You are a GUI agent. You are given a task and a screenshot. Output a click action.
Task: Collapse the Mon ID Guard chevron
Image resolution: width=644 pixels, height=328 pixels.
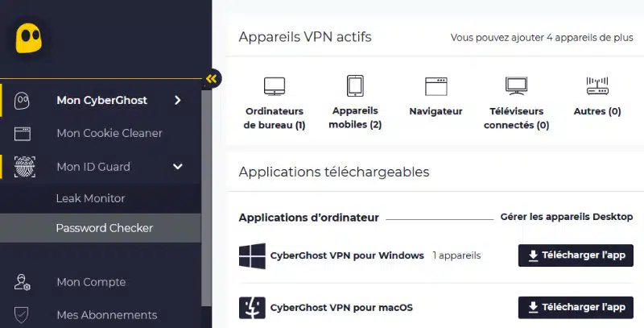click(x=177, y=167)
